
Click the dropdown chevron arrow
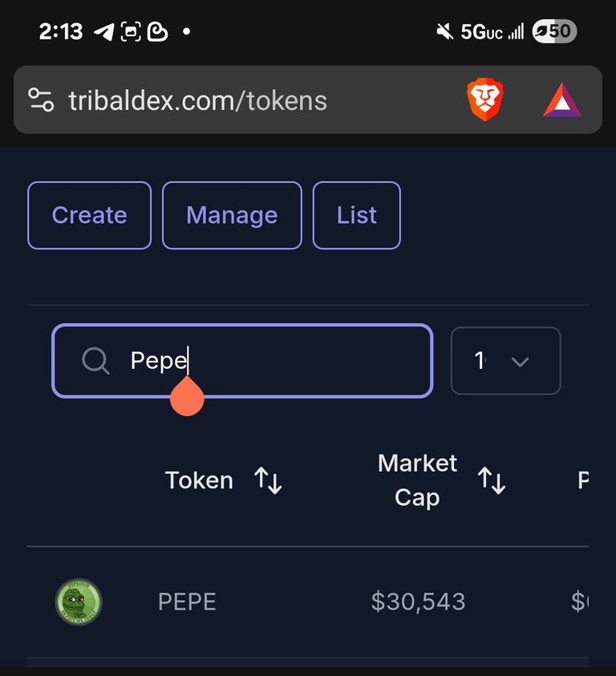pyautogui.click(x=520, y=362)
